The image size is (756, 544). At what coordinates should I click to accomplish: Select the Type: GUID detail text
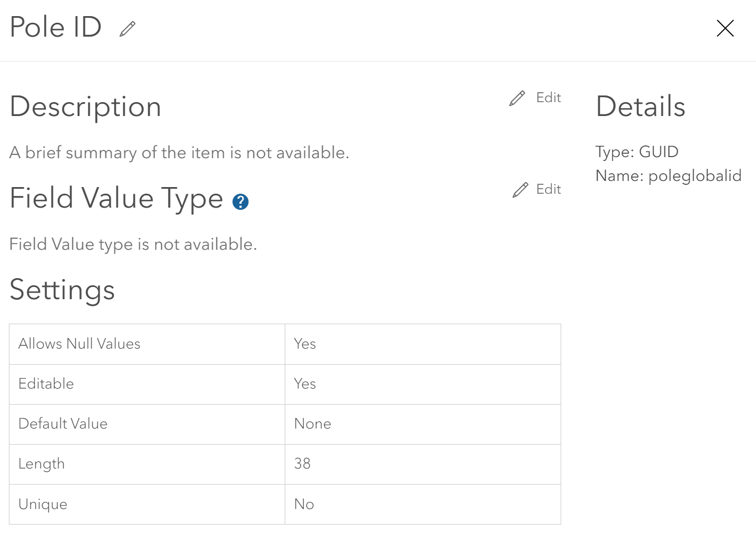637,152
